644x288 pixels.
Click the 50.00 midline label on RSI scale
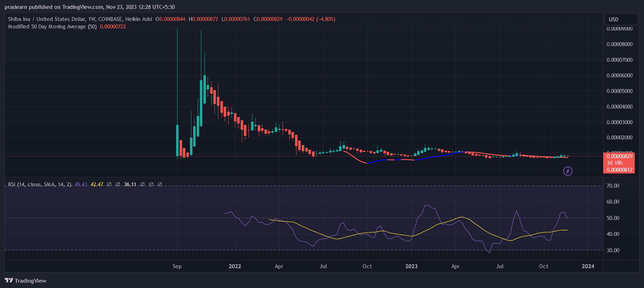(613, 218)
